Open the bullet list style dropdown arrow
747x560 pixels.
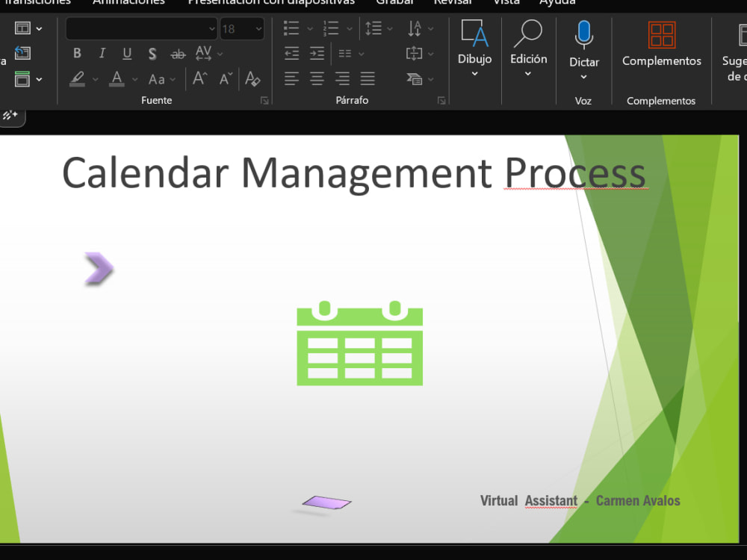click(x=310, y=29)
